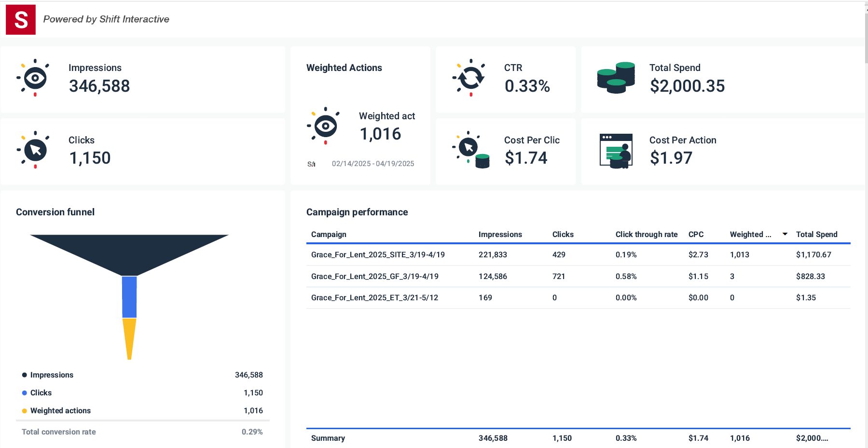
Task: Sort by the Total Spend column header
Action: tap(816, 234)
